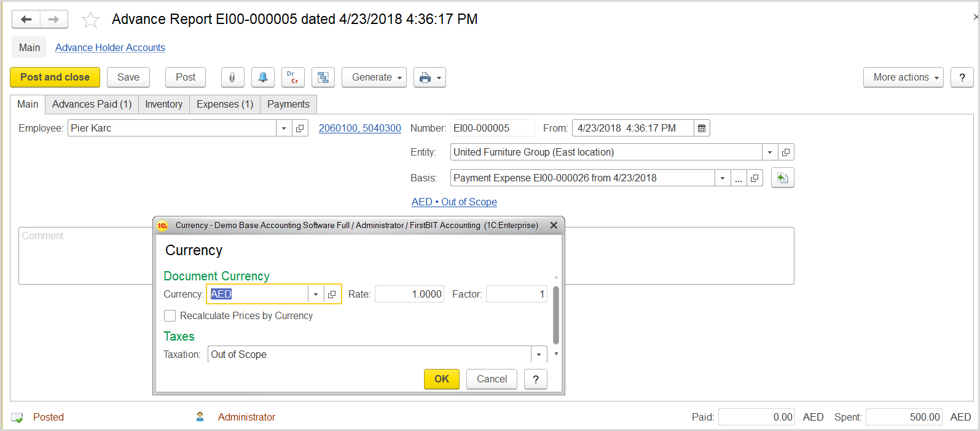Open related documents structure icon
This screenshot has height=431, width=980.
click(323, 77)
